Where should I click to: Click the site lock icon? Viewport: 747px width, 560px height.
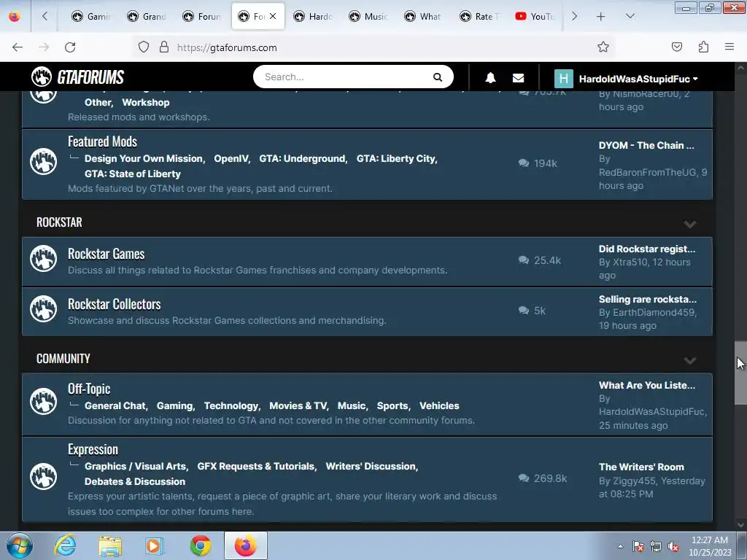coord(164,47)
